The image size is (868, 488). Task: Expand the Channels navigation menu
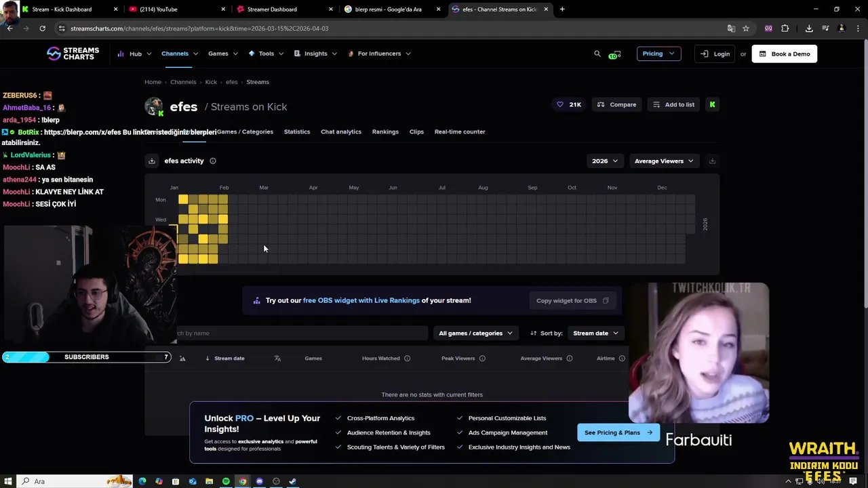180,54
